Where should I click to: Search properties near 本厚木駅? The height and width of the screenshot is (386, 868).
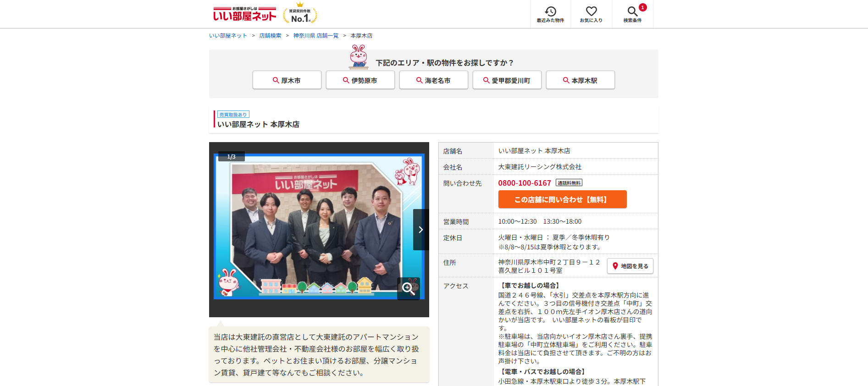click(x=580, y=80)
